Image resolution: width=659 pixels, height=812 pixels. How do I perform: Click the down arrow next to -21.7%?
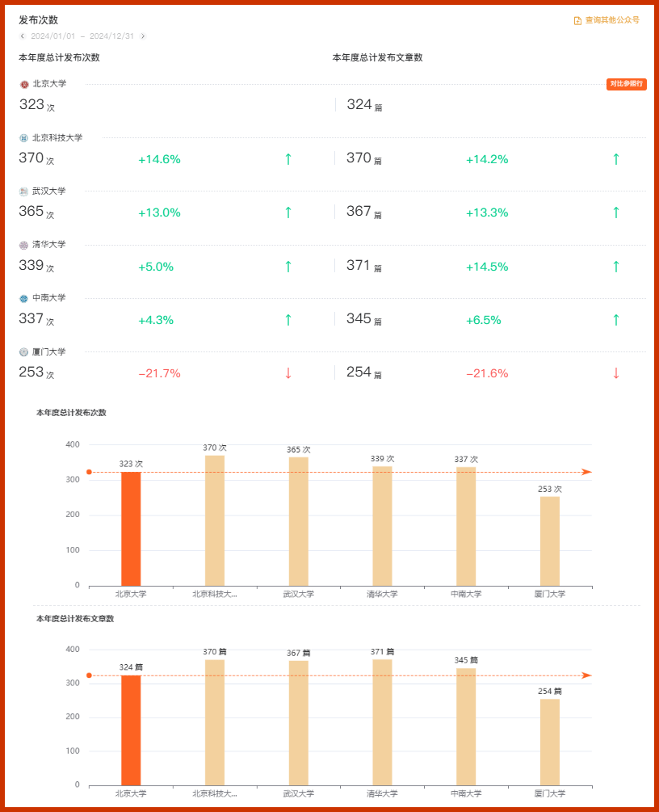(288, 373)
